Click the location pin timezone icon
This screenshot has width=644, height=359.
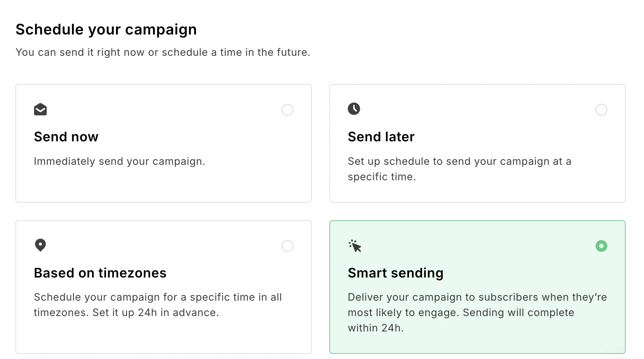[x=40, y=245]
